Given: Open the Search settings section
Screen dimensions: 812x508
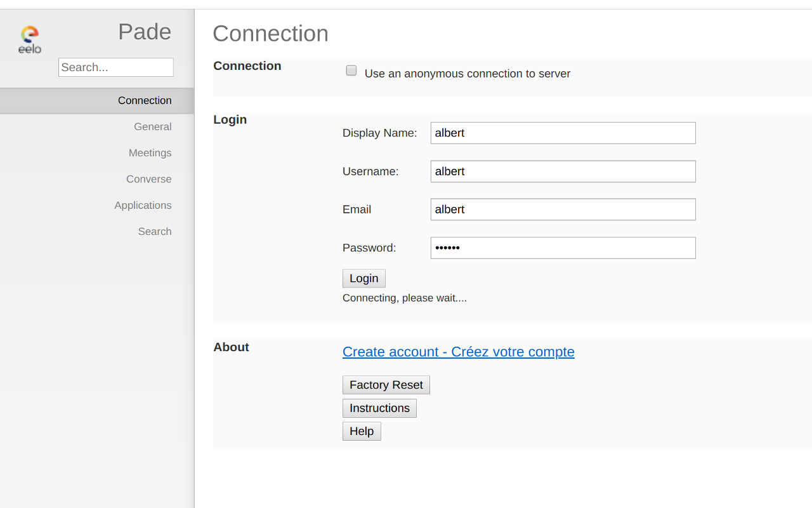Looking at the screenshot, I should pyautogui.click(x=155, y=231).
